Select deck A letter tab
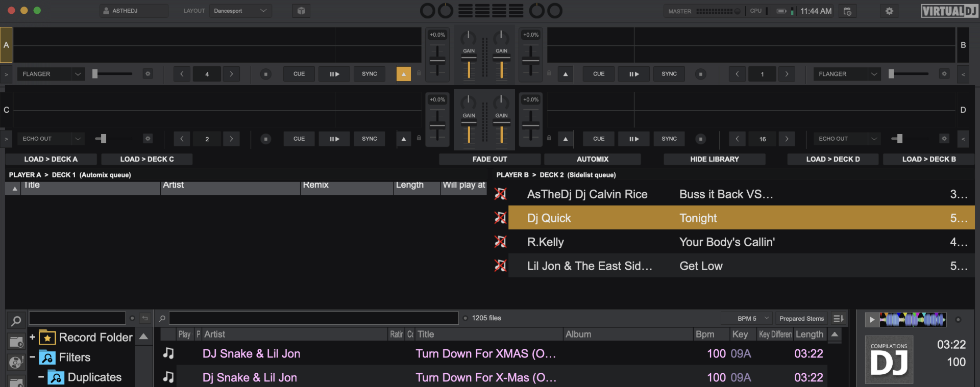This screenshot has height=387, width=980. coord(6,45)
